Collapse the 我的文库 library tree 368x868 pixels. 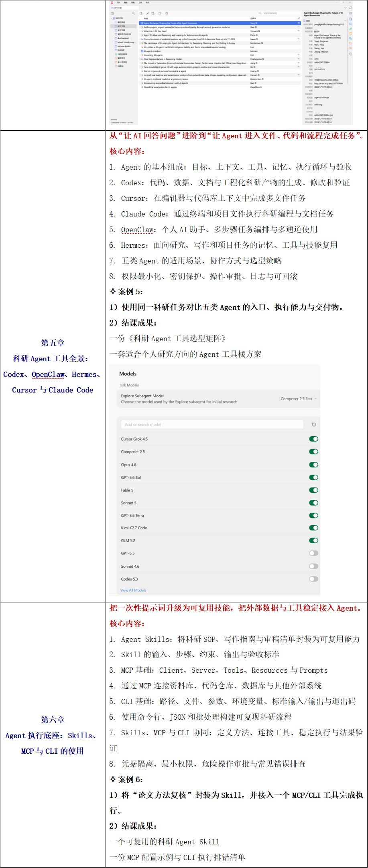click(111, 18)
